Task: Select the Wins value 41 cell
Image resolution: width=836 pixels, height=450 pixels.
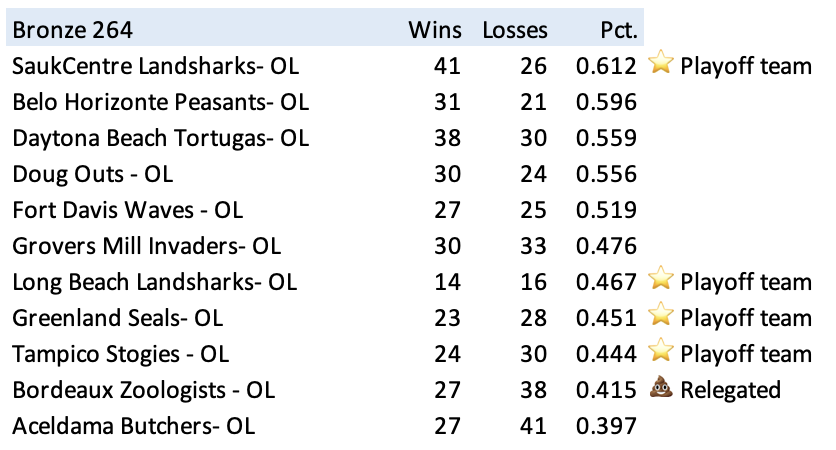Action: click(x=447, y=66)
